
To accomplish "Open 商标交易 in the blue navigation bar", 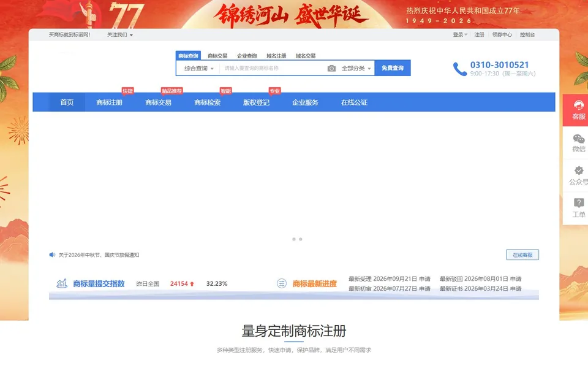I will click(158, 102).
